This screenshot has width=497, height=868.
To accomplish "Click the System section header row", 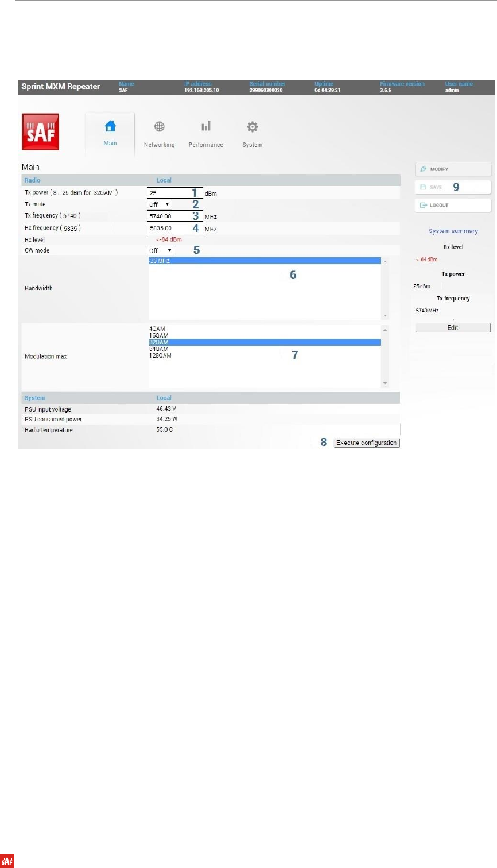I will [x=210, y=398].
